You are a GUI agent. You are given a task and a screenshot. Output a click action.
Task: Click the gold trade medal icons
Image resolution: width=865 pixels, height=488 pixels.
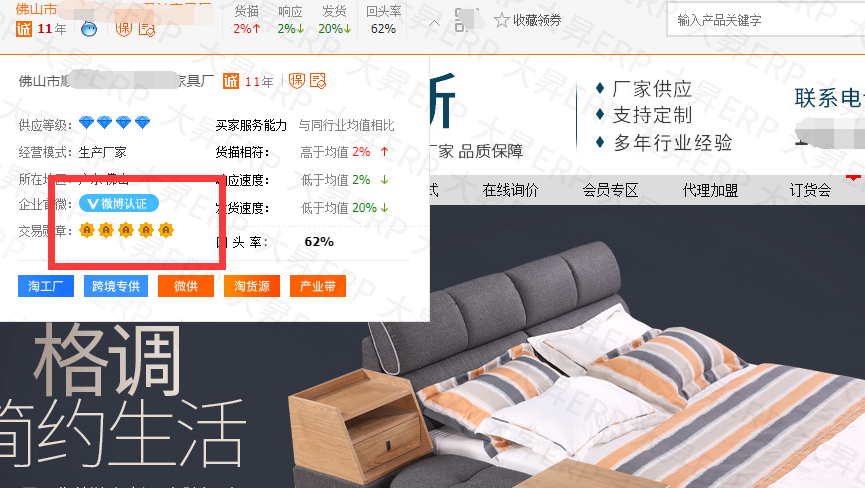(x=126, y=230)
